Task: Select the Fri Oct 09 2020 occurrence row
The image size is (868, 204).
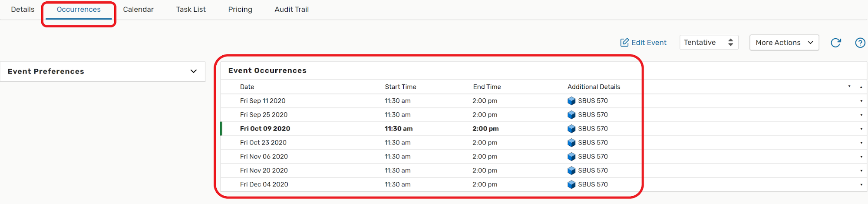Action: [x=265, y=129]
